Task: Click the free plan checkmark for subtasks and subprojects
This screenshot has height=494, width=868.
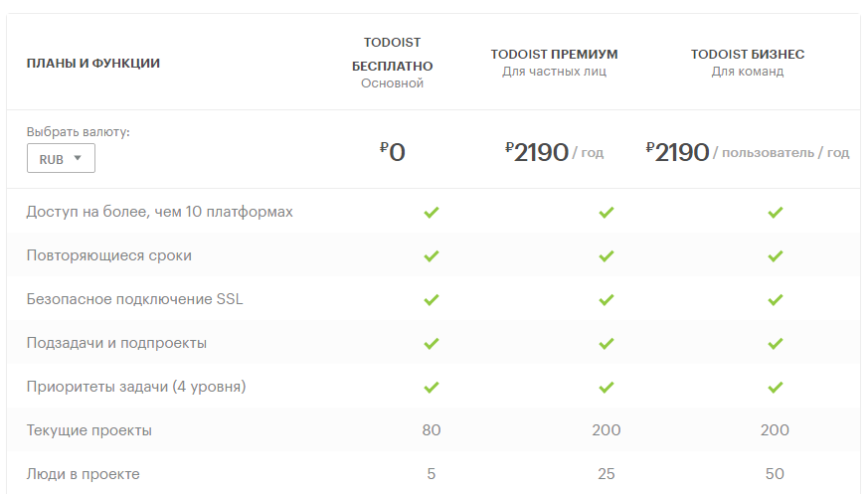Action: [x=432, y=343]
